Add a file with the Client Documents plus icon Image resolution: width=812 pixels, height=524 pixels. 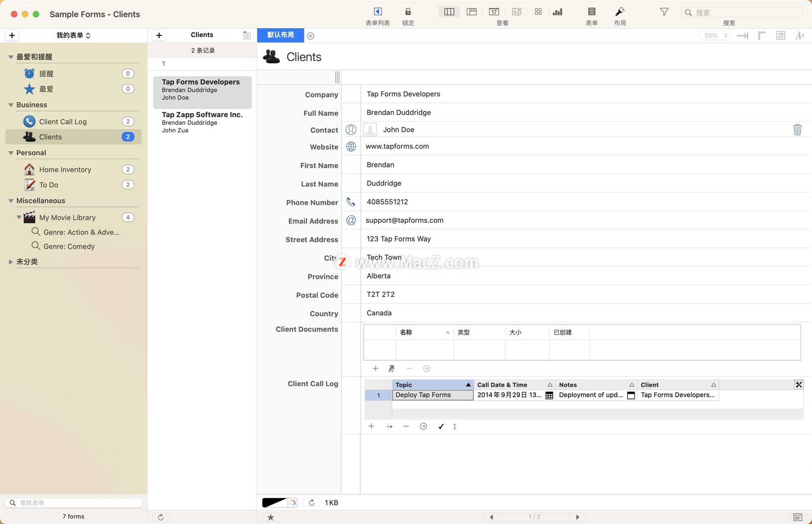[x=375, y=368]
